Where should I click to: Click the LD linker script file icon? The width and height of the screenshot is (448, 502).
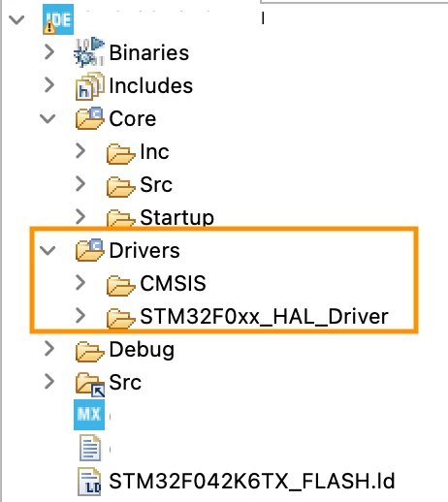89,482
